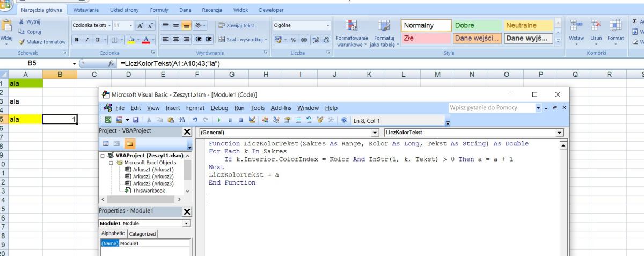644x256 pixels.
Task: Open the (General) object dropdown in code window
Action: 375,133
